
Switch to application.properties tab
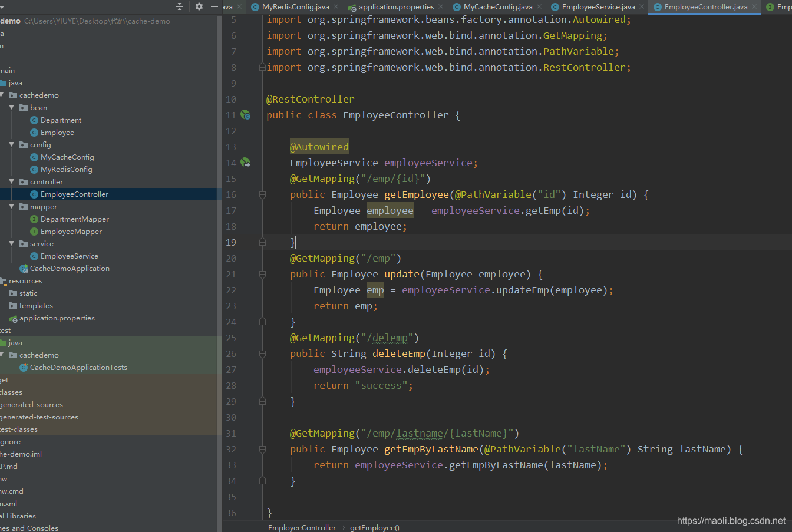(396, 7)
